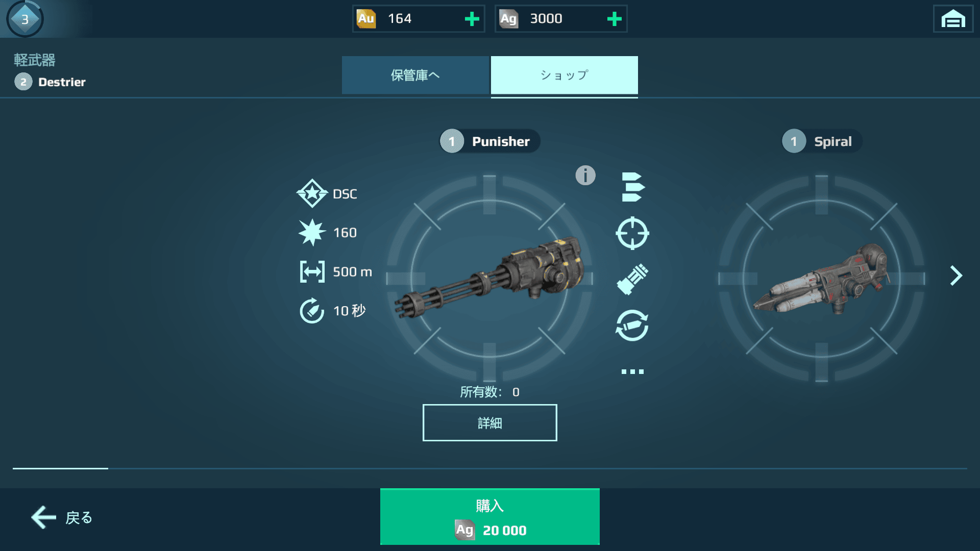The height and width of the screenshot is (551, 980).
Task: Add more silver with the Ag plus
Action: pos(615,19)
